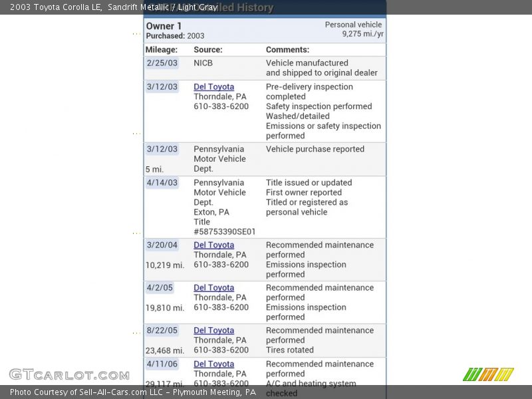Click the 3/12/03 date of Pennsylvania purchase row
Screen dimensions: 532x399
tap(162, 149)
